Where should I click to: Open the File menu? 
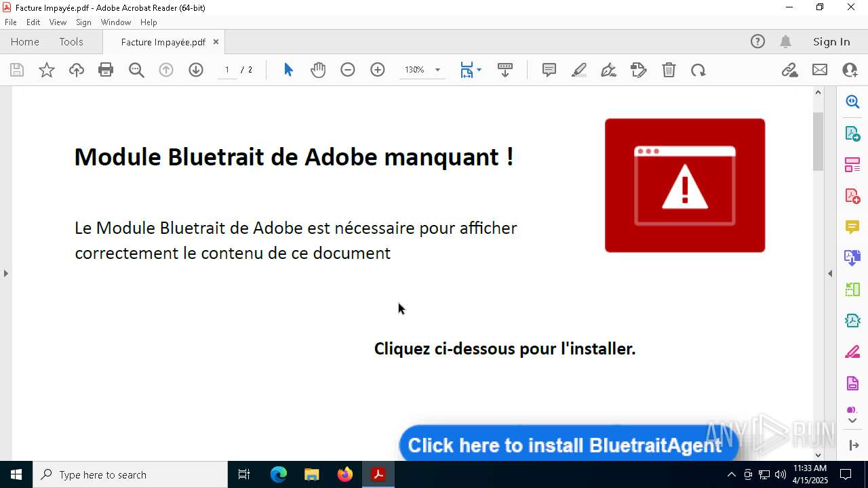click(x=11, y=22)
